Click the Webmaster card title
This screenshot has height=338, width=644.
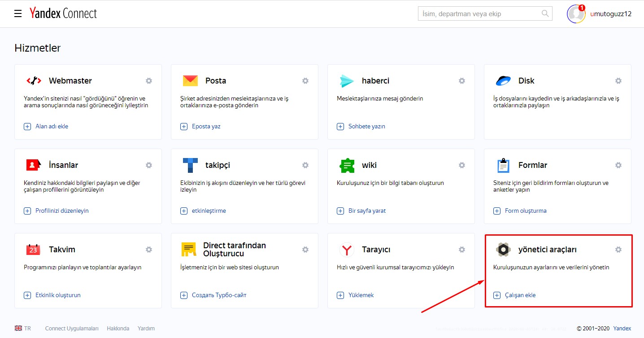coord(70,81)
